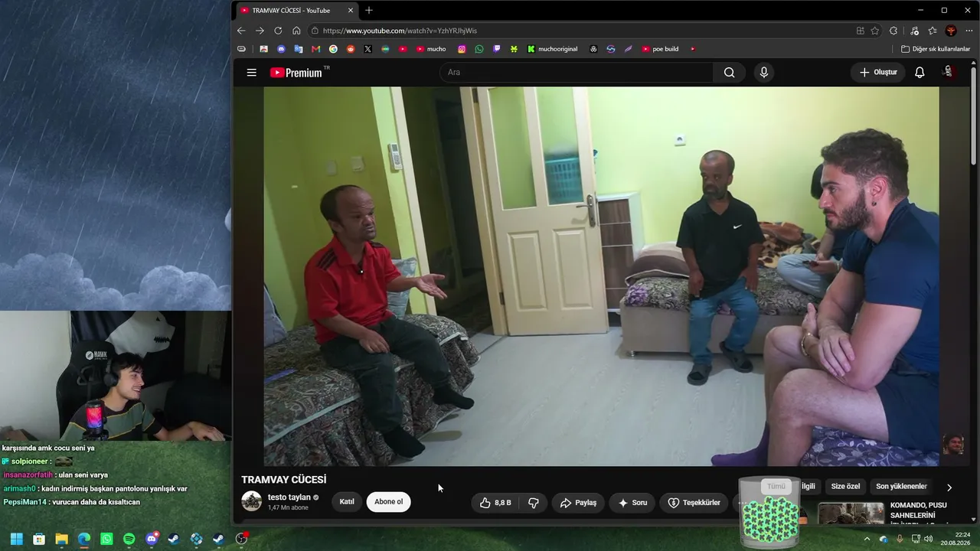Open the KOMANDO, PUSU SAHNELERİNİ video thumbnail
The height and width of the screenshot is (551, 980).
click(851, 514)
